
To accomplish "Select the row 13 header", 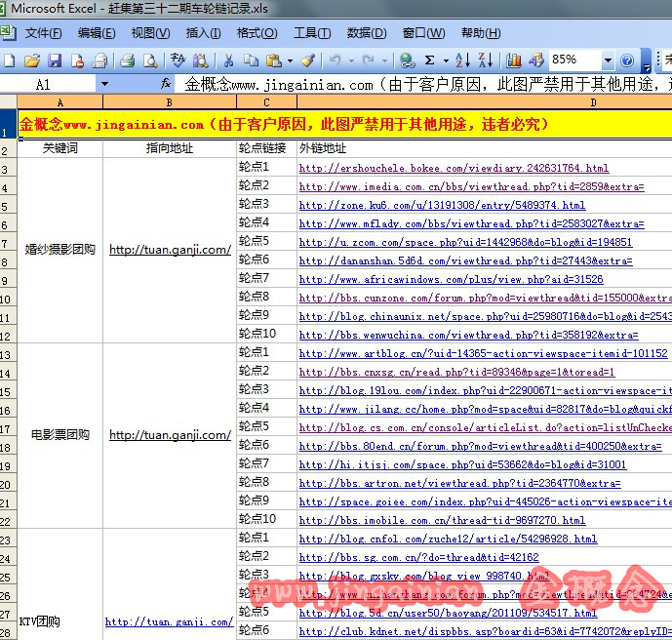I will click(x=6, y=353).
